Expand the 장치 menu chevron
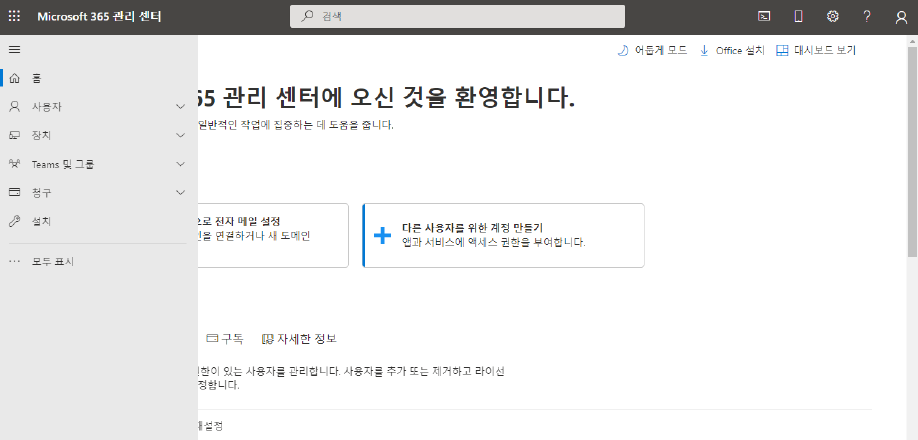 coord(180,135)
